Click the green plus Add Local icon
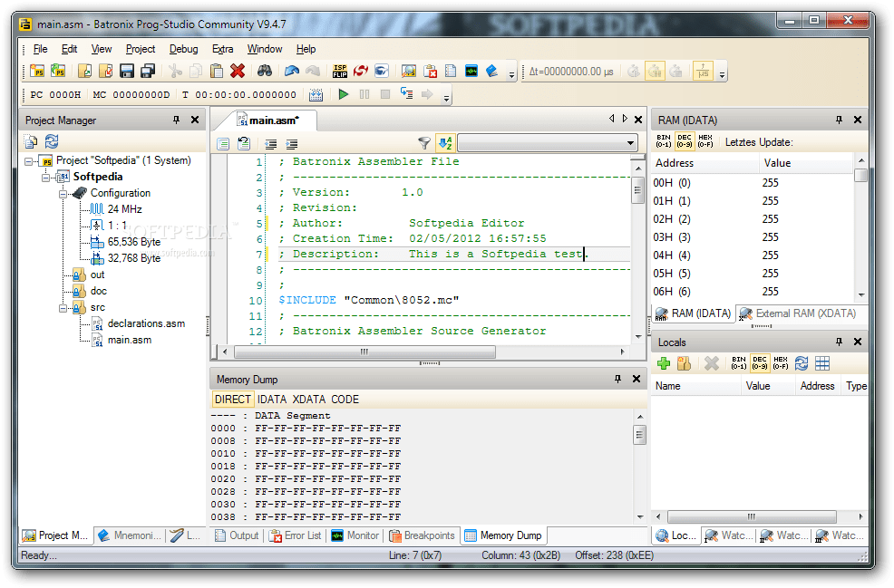The height and width of the screenshot is (588, 894). pyautogui.click(x=664, y=363)
